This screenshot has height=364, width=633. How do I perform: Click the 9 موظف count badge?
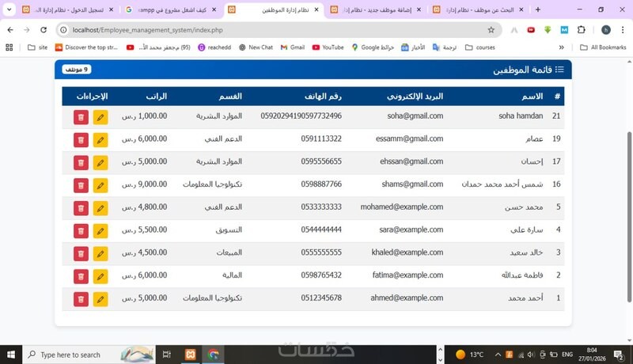point(77,70)
